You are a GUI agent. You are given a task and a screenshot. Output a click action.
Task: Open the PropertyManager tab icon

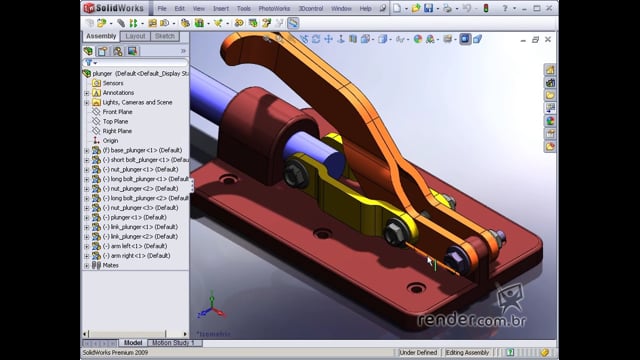pos(102,51)
